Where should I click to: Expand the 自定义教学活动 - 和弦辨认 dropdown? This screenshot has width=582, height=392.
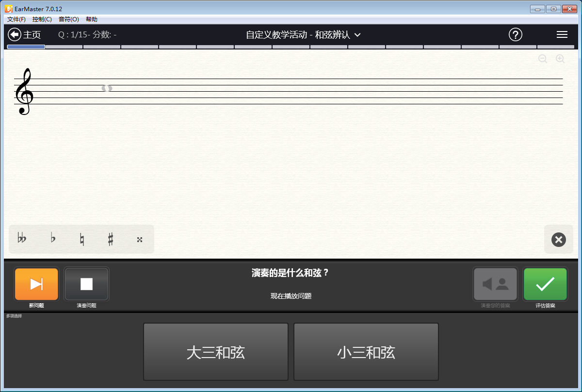click(x=304, y=35)
